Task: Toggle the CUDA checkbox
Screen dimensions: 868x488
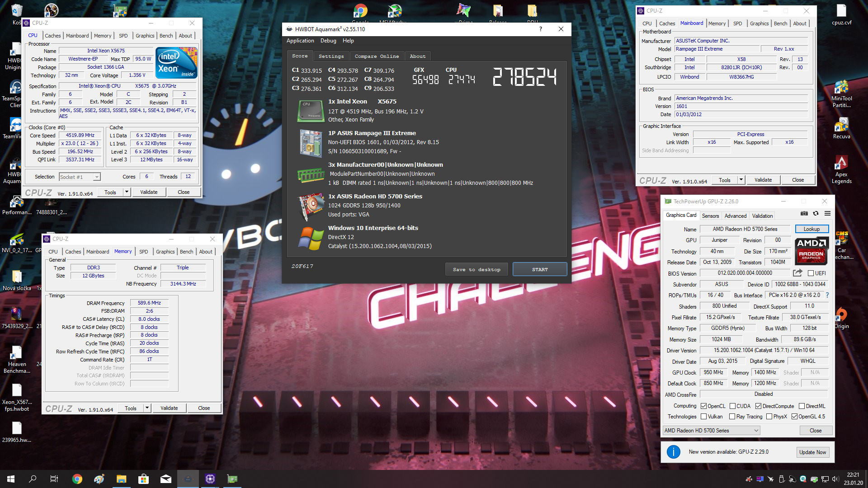Action: pyautogui.click(x=732, y=406)
